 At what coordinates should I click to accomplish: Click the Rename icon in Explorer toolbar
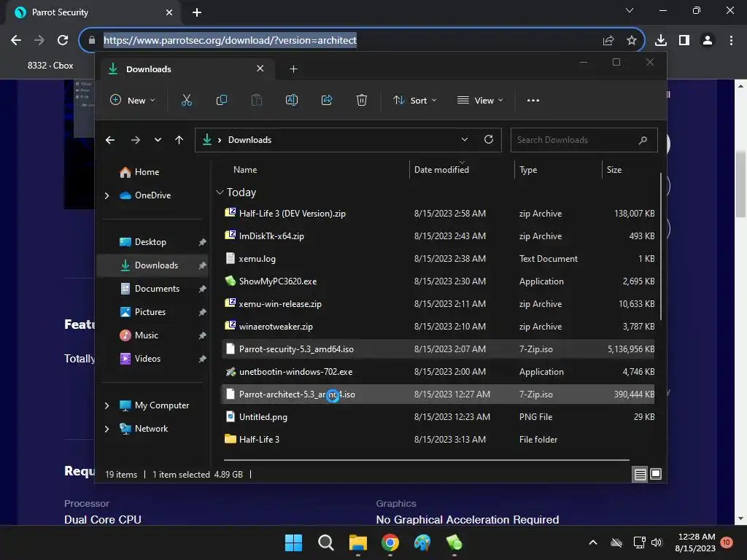[292, 100]
